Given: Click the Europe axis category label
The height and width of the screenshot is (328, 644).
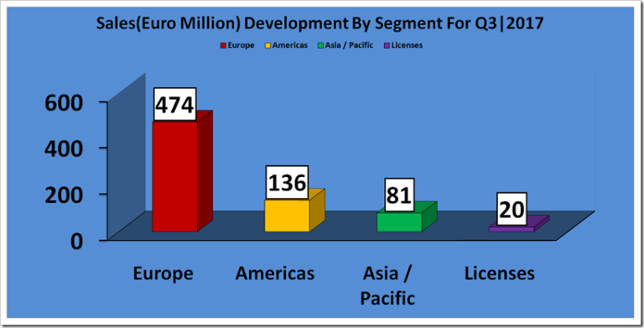Looking at the screenshot, I should pyautogui.click(x=163, y=273).
